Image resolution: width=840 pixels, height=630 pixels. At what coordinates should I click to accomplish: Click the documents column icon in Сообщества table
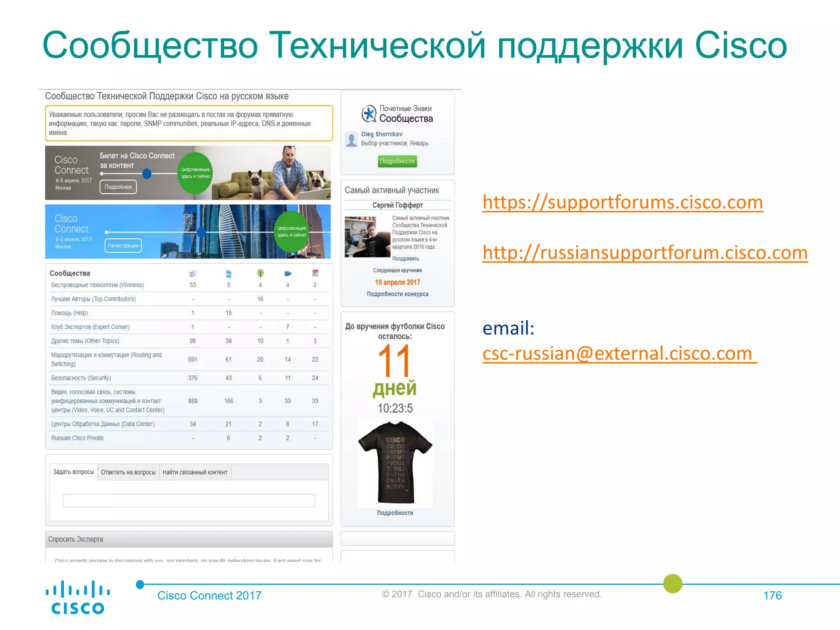[229, 274]
